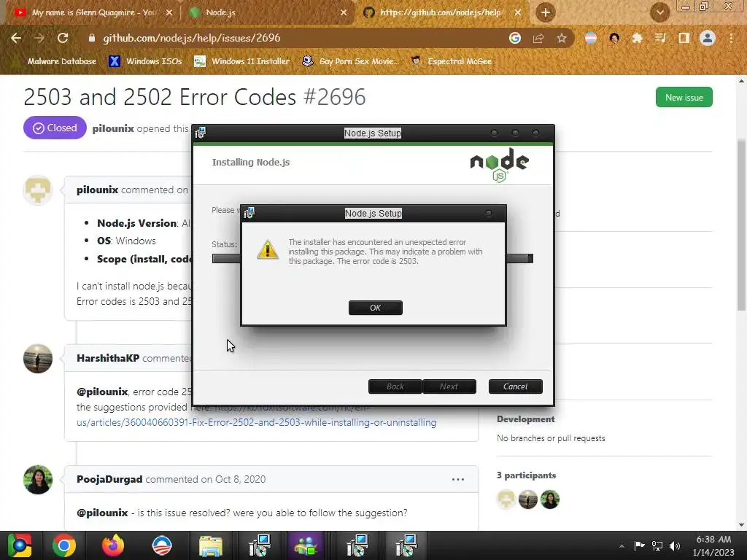The image size is (747, 560).
Task: Click the Google icon in the address bar
Action: tap(514, 38)
